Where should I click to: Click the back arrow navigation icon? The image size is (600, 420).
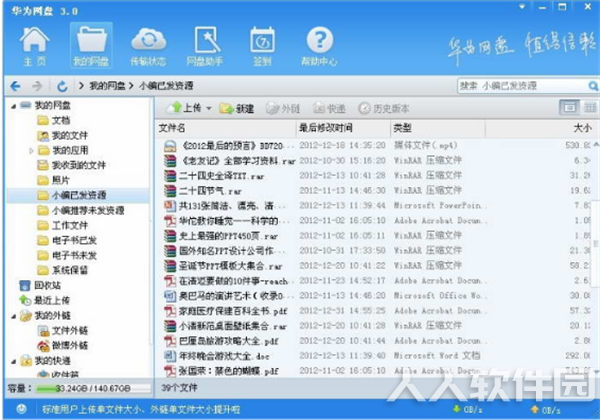(15, 86)
